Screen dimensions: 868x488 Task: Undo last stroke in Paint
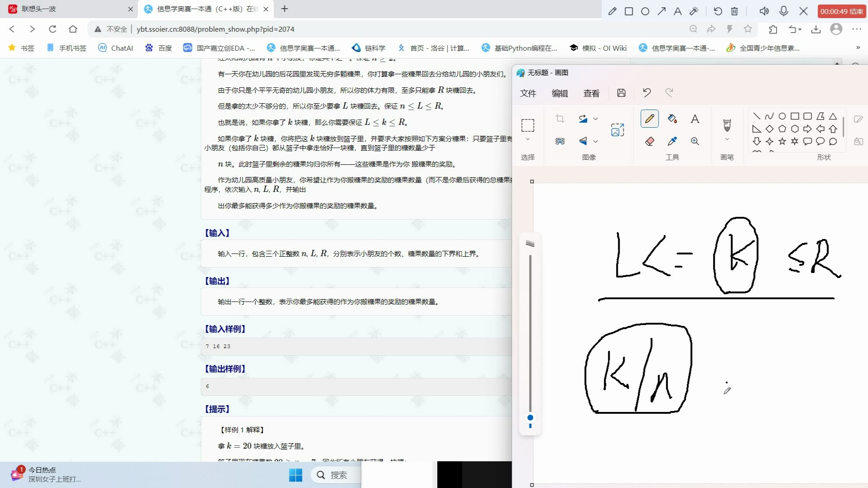[646, 93]
